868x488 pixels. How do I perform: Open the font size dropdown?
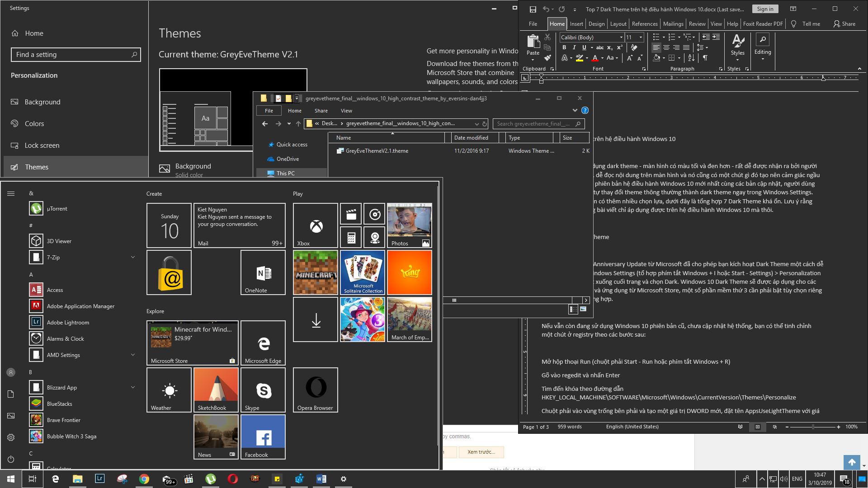click(x=641, y=37)
